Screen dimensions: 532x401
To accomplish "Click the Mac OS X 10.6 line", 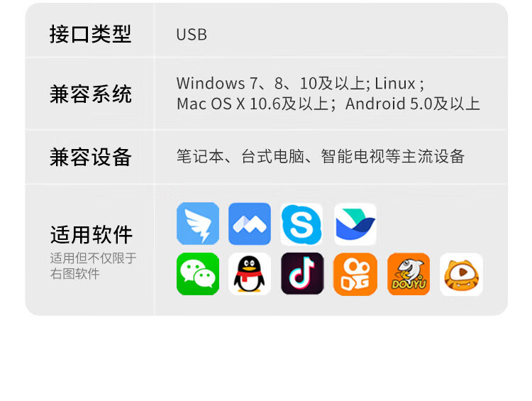I will tap(256, 104).
